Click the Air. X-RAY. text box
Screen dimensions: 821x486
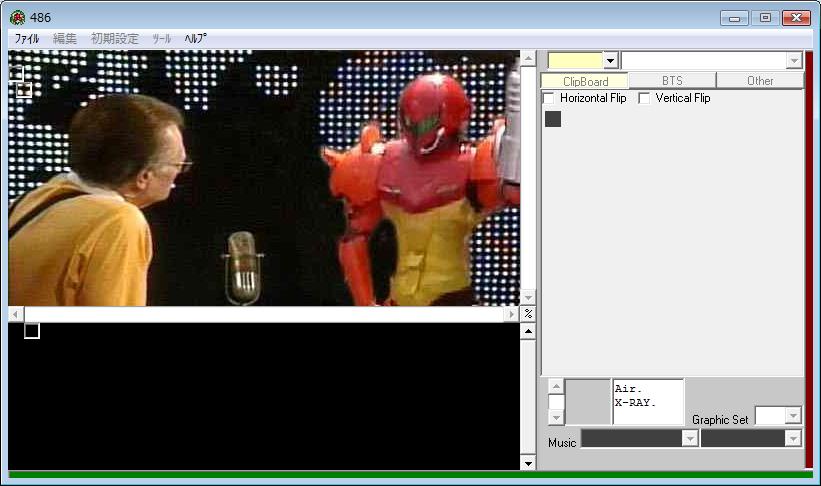point(647,401)
